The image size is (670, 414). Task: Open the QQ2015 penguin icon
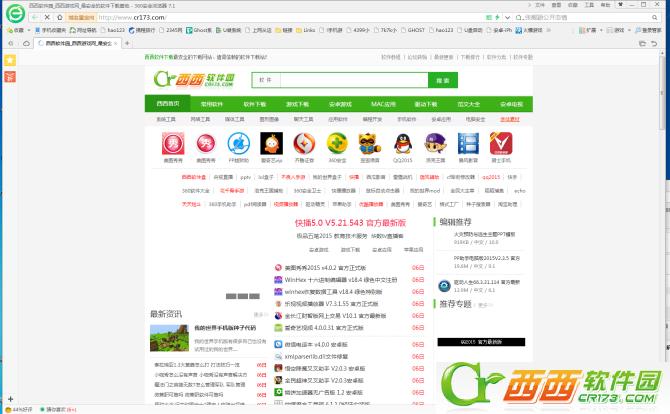tap(403, 144)
